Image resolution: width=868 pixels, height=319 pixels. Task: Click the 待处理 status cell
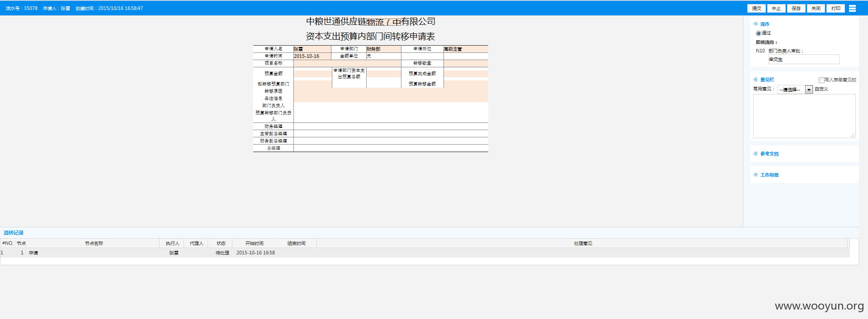coord(222,253)
